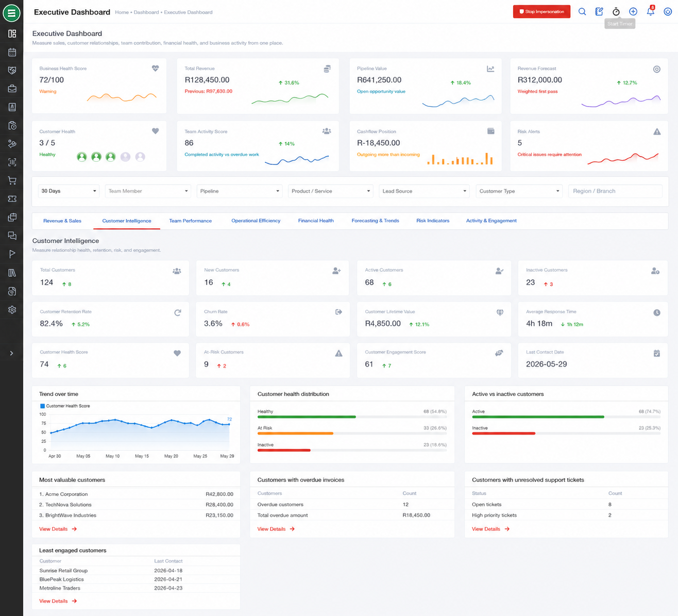This screenshot has height=616, width=678.
Task: Open the Forecasting & Trends tab
Action: click(x=375, y=221)
